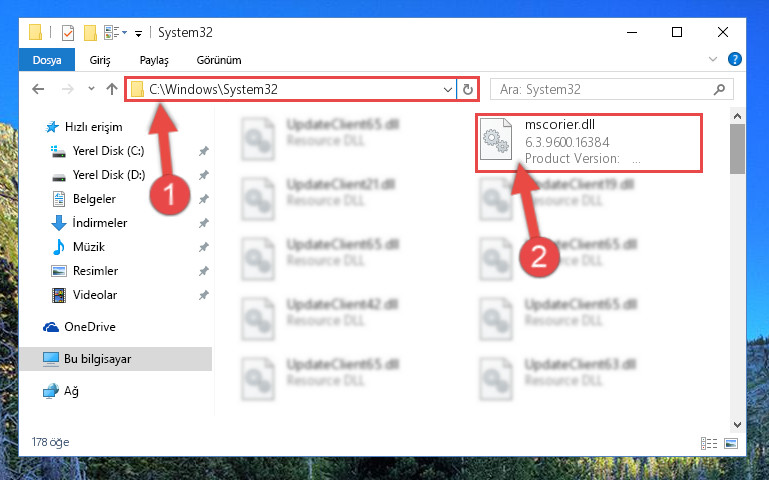
Task: Click the vertical scrollbar thumb
Action: coord(737,149)
